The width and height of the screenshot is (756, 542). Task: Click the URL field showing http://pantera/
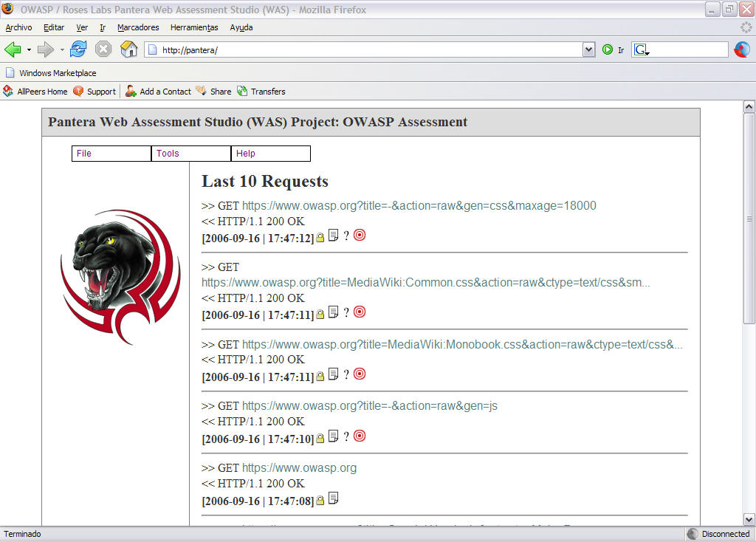[x=364, y=49]
